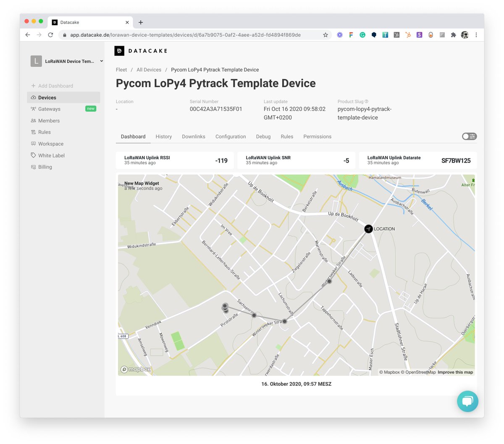Open the Billing page
Viewport: 504px width, 444px height.
click(45, 167)
